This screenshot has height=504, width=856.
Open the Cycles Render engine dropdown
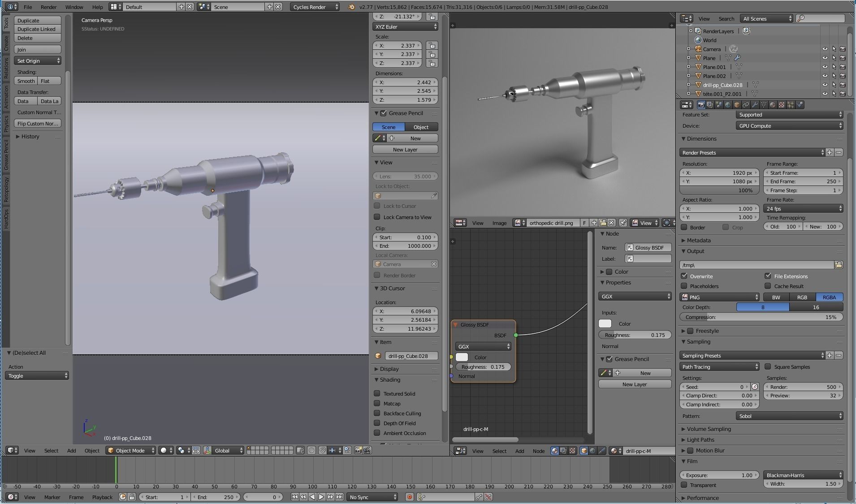(315, 7)
